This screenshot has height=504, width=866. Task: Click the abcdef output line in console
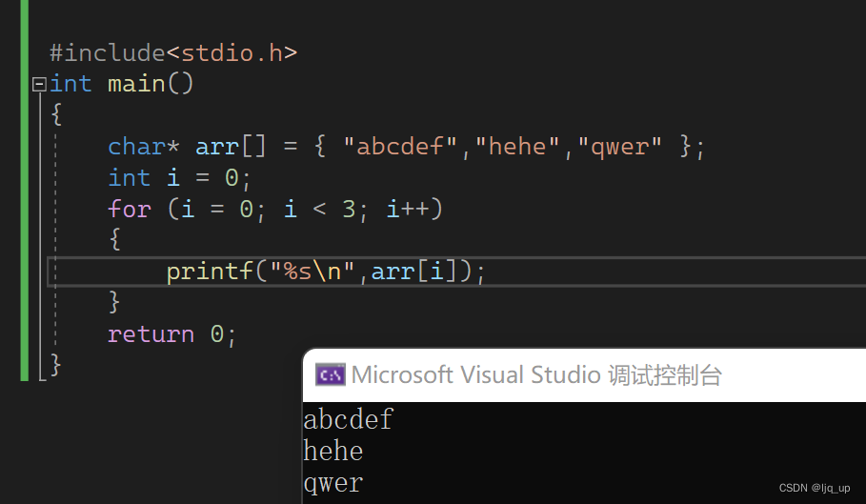tap(348, 420)
